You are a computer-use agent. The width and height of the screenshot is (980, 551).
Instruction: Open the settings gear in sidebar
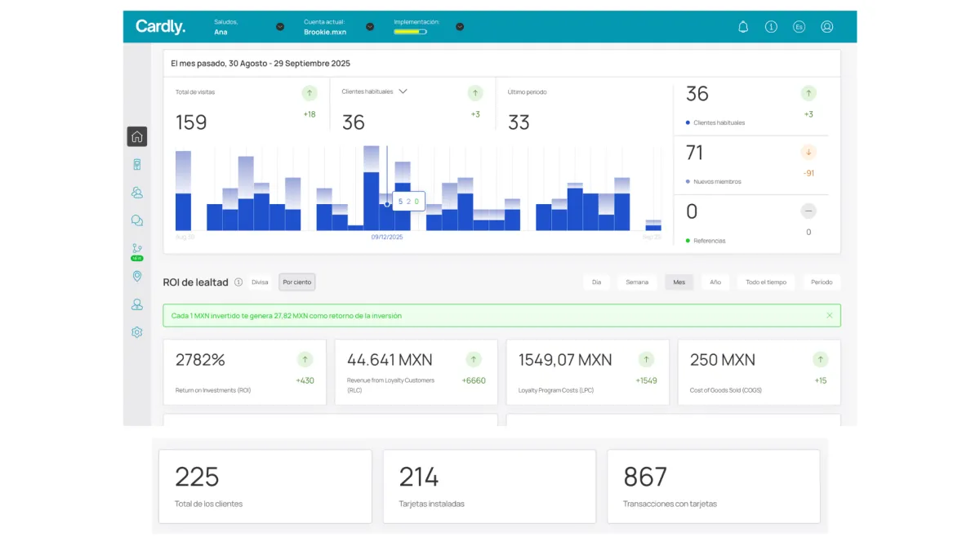click(x=137, y=332)
